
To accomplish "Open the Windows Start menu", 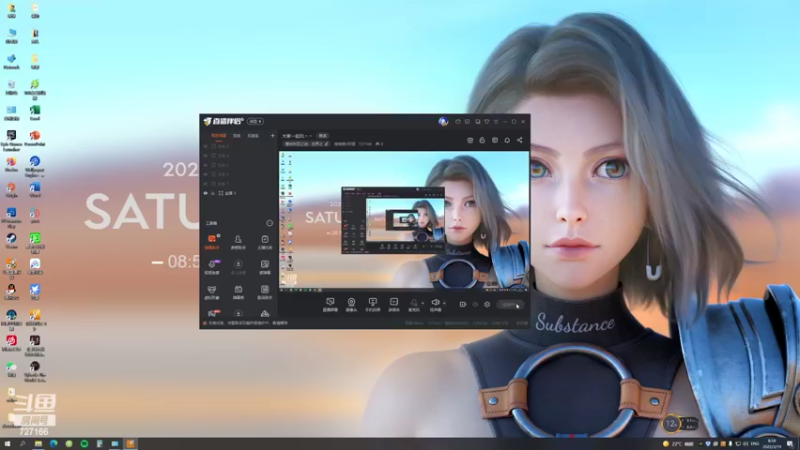I will click(7, 444).
